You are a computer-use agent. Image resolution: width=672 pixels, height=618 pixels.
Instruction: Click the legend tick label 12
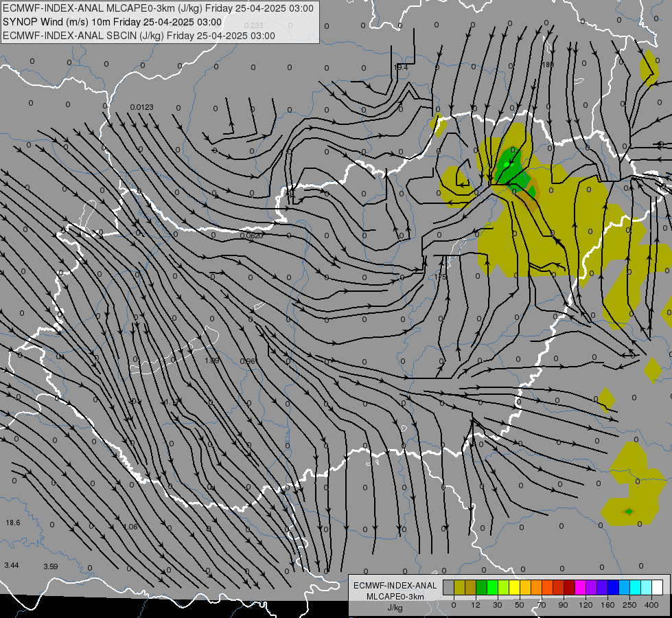pyautogui.click(x=476, y=605)
